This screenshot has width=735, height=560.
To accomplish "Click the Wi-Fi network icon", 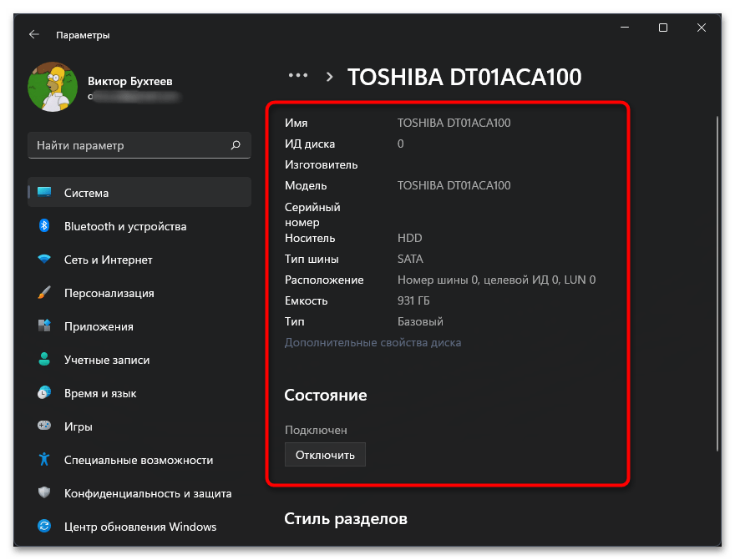I will point(44,259).
